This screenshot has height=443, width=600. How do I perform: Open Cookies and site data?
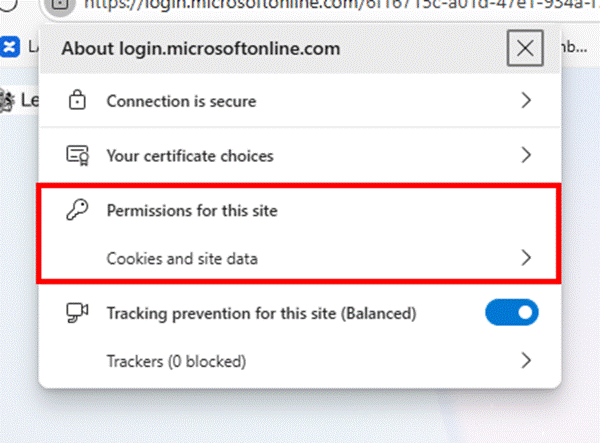point(182,259)
